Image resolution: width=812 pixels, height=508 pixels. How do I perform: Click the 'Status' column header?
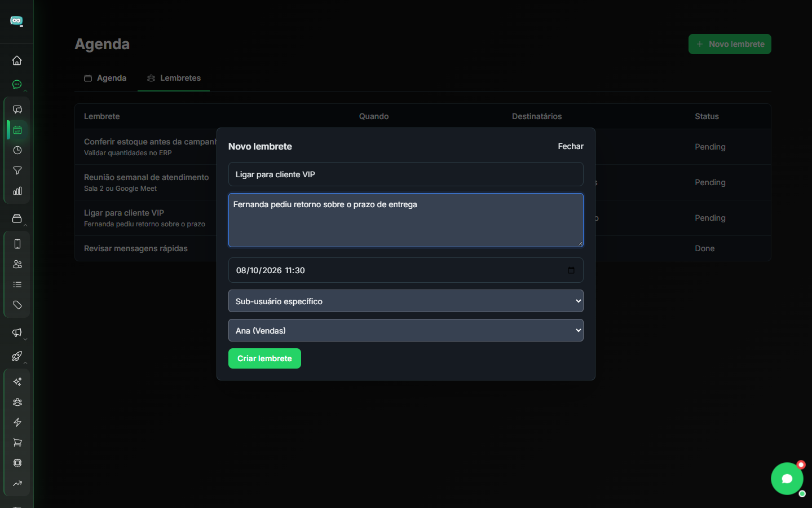point(707,116)
